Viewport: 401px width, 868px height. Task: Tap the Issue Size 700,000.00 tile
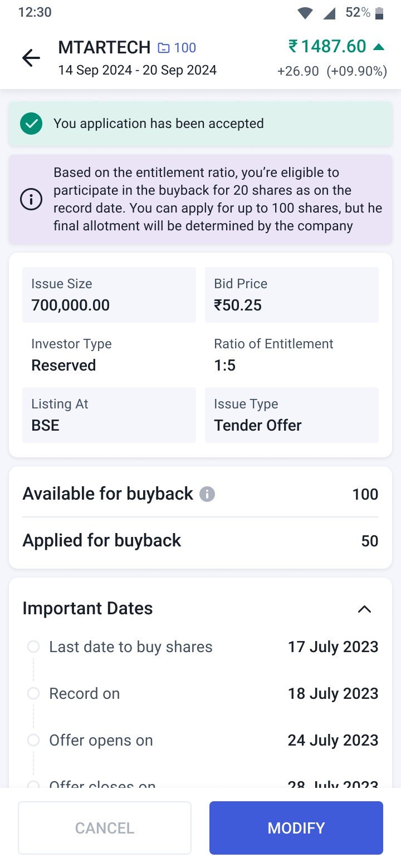(x=109, y=295)
